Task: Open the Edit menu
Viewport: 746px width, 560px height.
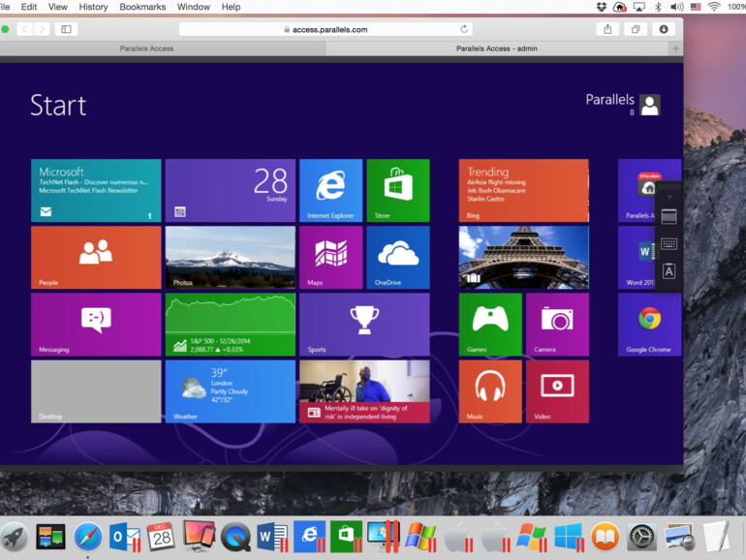Action: (29, 7)
